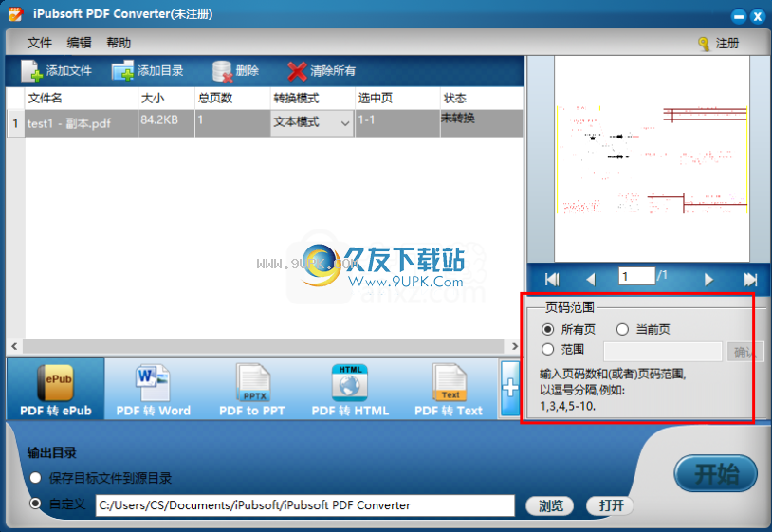Select file row test1 - 副本.pdf

[x=265, y=123]
